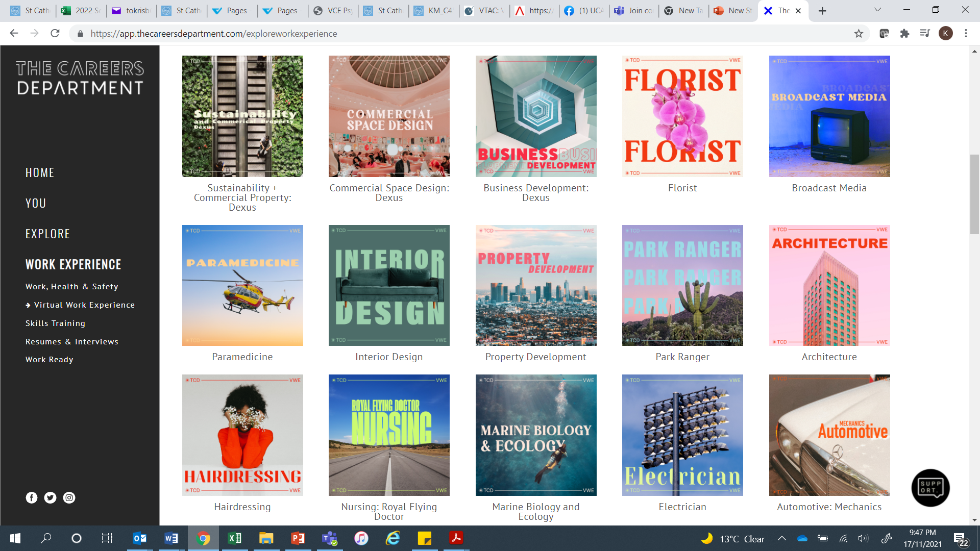Open the Florist work experience thumbnail
Viewport: 980px width, 551px height.
click(682, 116)
